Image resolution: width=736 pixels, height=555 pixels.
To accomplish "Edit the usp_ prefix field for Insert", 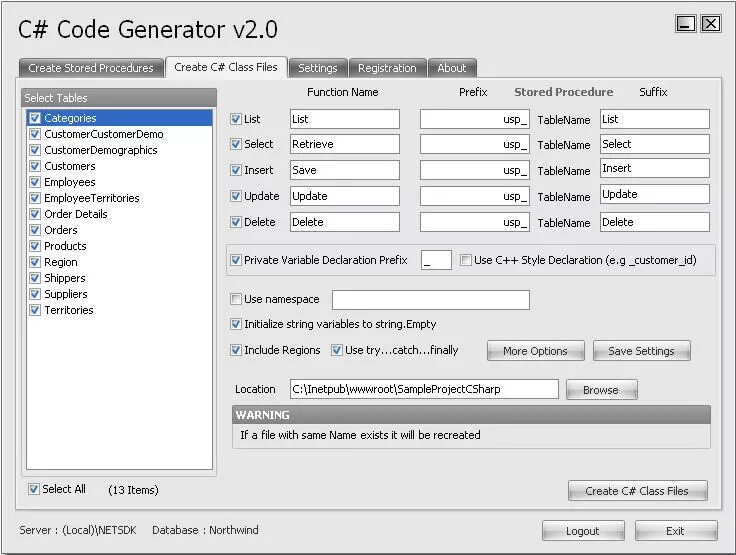I will tap(475, 170).
